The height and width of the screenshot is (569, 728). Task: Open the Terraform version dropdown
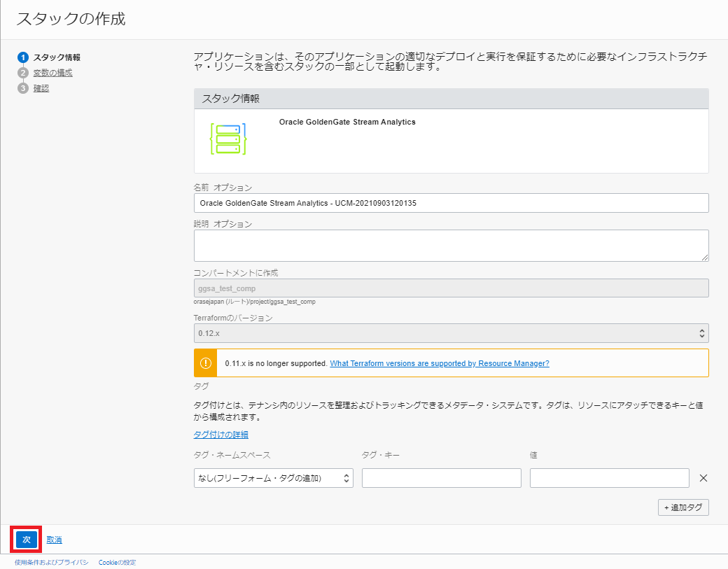(x=451, y=333)
